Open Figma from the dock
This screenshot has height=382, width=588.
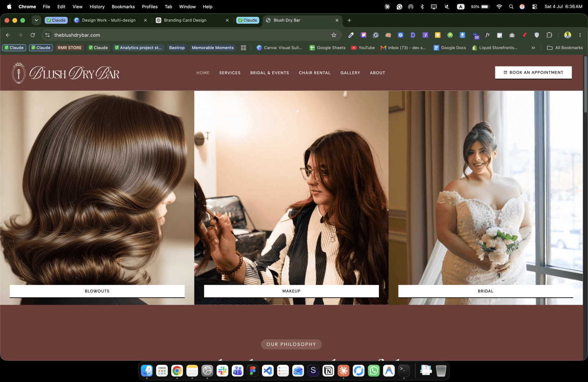(252, 371)
